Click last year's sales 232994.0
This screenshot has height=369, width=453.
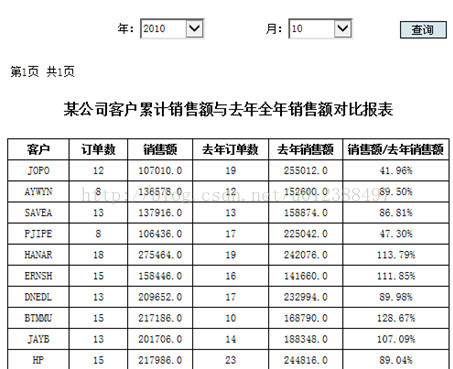tap(306, 297)
